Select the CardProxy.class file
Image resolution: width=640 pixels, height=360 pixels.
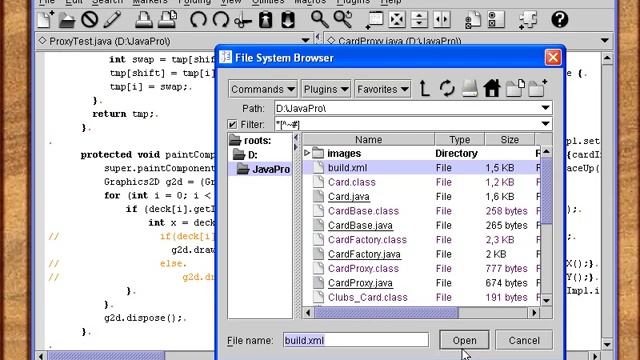[x=363, y=269]
